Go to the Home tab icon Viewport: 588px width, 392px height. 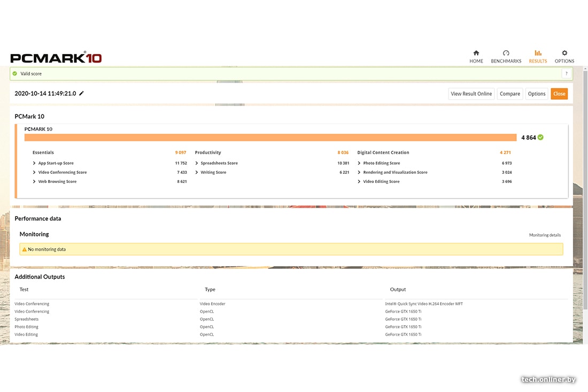(x=476, y=53)
